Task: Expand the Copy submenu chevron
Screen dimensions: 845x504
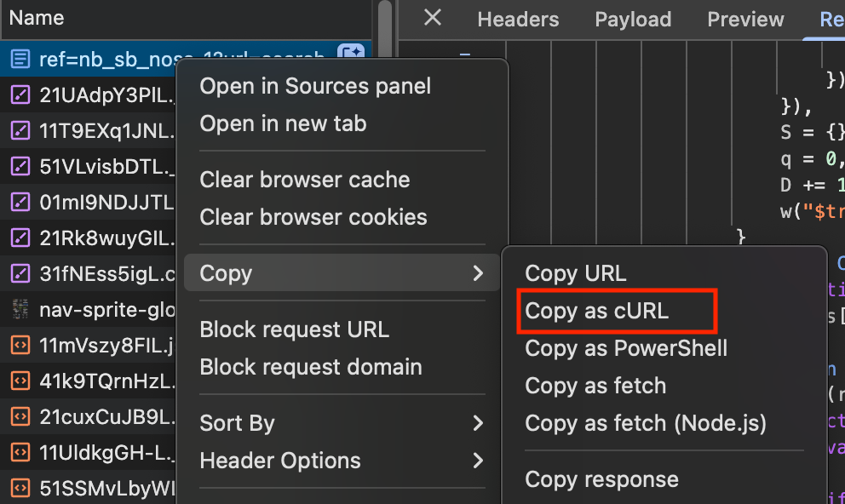Action: (x=478, y=273)
